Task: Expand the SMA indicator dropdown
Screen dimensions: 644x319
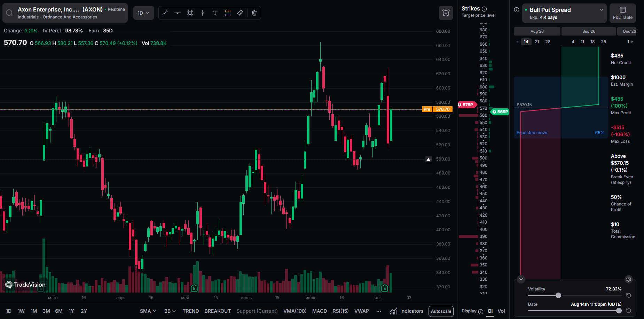Action: [148, 311]
